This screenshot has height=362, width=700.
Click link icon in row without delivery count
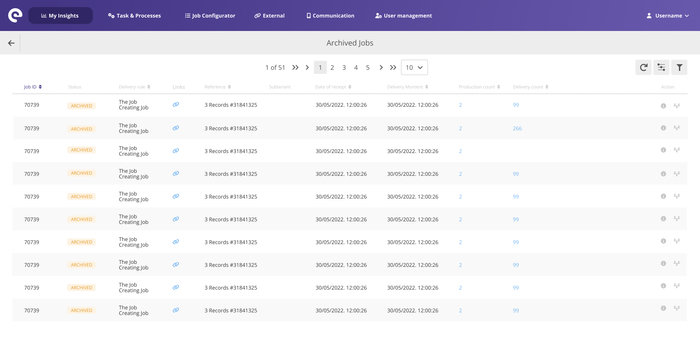click(176, 151)
